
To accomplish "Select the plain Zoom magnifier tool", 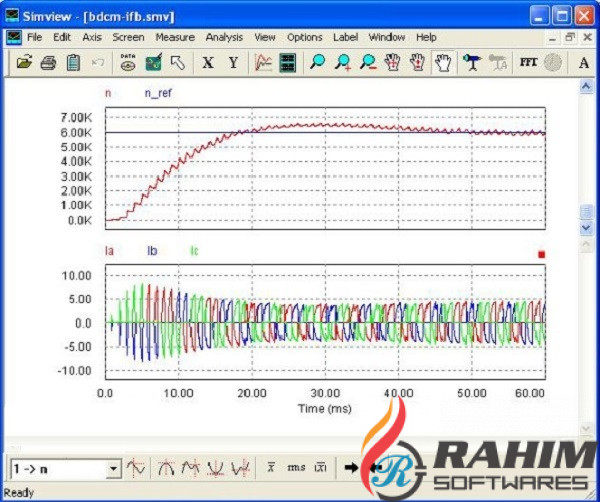I will [x=318, y=62].
